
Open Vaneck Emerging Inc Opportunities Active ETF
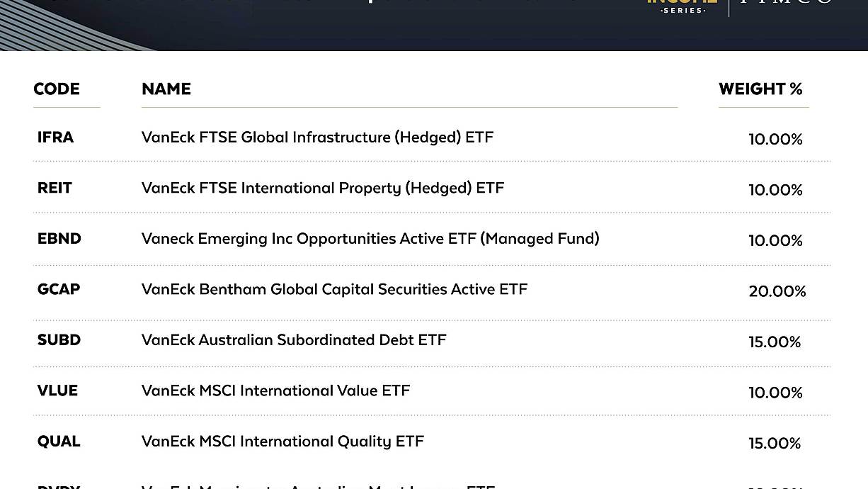point(370,239)
